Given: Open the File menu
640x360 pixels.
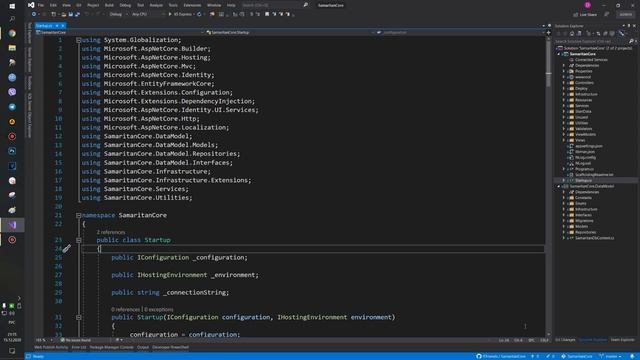Looking at the screenshot, I should coord(40,5).
